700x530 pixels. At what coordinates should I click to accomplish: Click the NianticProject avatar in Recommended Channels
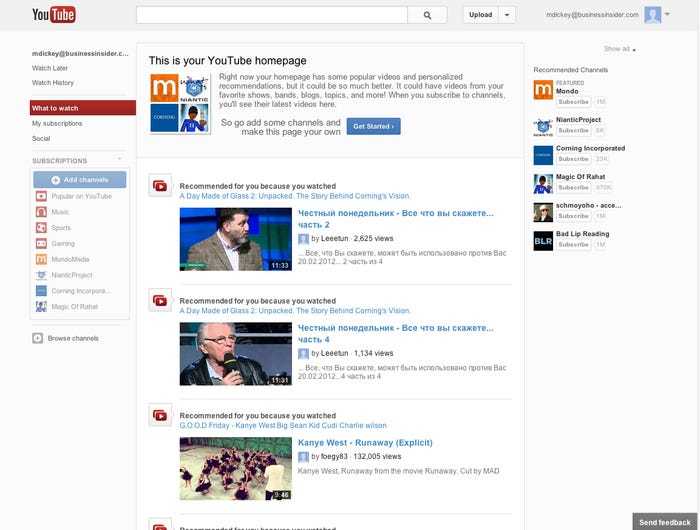click(x=543, y=127)
